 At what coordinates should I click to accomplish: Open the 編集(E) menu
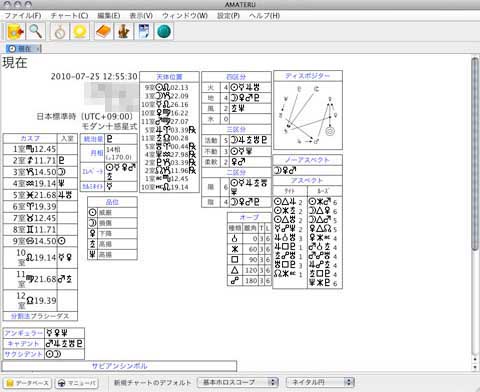(x=109, y=16)
